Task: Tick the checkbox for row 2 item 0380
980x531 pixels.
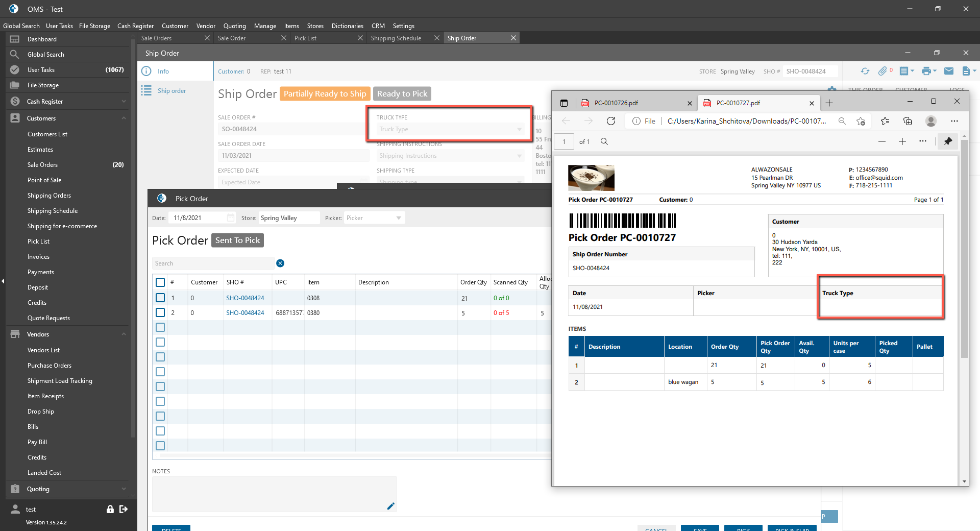Action: tap(160, 312)
